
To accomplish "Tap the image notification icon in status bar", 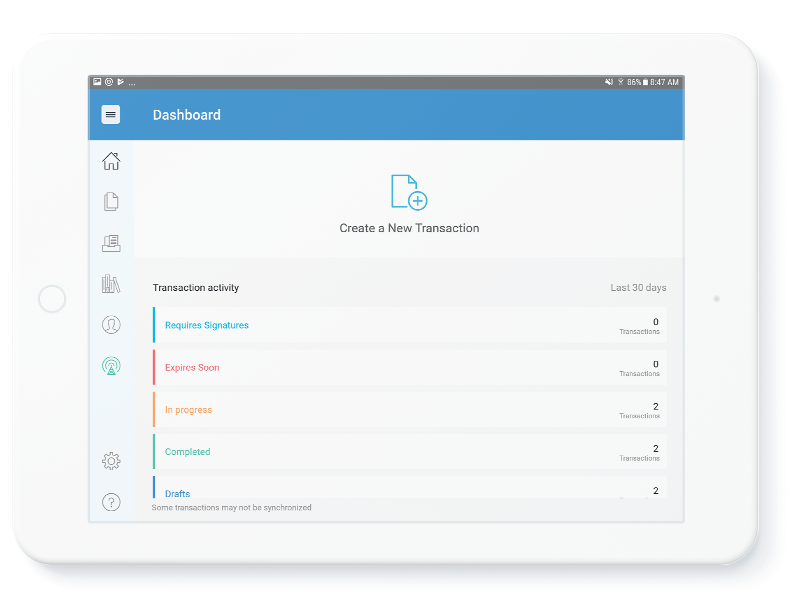I will click(x=97, y=82).
